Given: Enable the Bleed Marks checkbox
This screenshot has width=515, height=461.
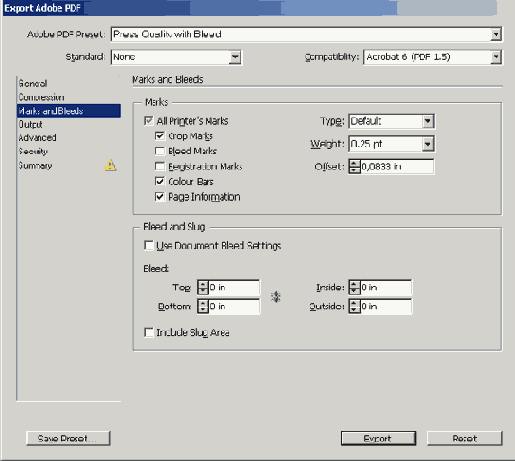Looking at the screenshot, I should click(160, 151).
